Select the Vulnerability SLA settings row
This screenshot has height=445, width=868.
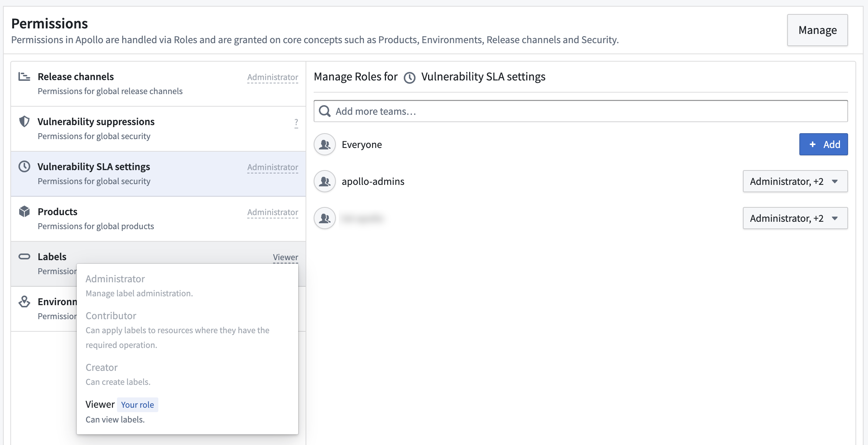click(x=158, y=174)
